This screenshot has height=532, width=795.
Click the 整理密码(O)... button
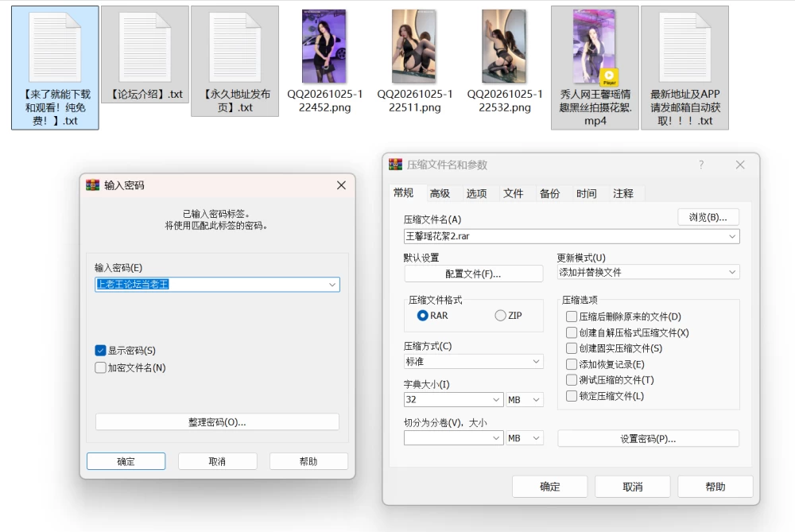(x=217, y=422)
